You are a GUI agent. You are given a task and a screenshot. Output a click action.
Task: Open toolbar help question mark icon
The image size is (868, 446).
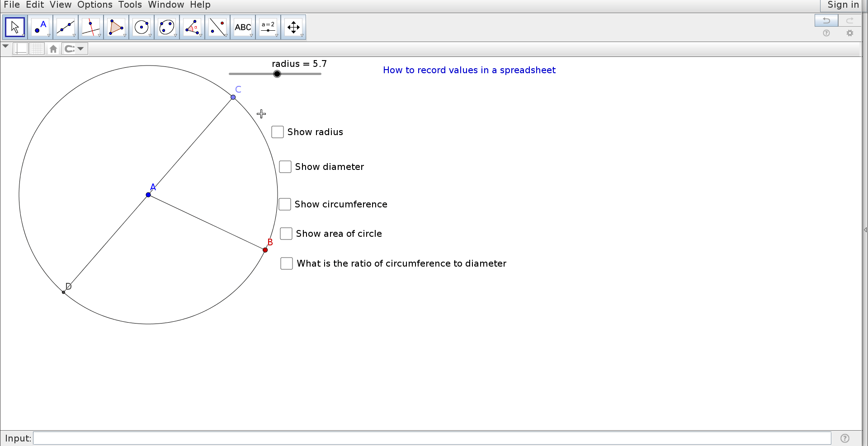coord(826,33)
